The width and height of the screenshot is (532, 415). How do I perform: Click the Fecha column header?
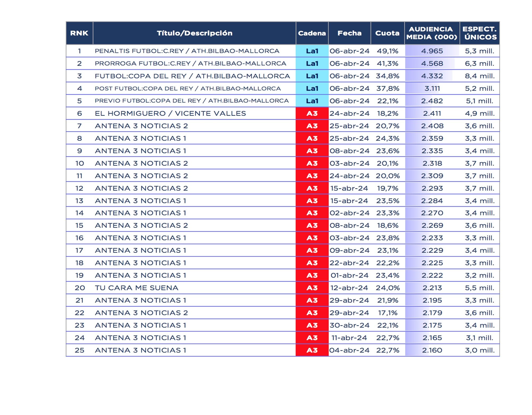click(x=349, y=33)
